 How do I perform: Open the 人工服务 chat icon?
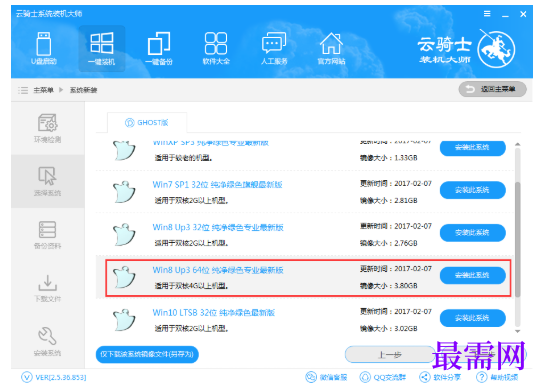[274, 49]
